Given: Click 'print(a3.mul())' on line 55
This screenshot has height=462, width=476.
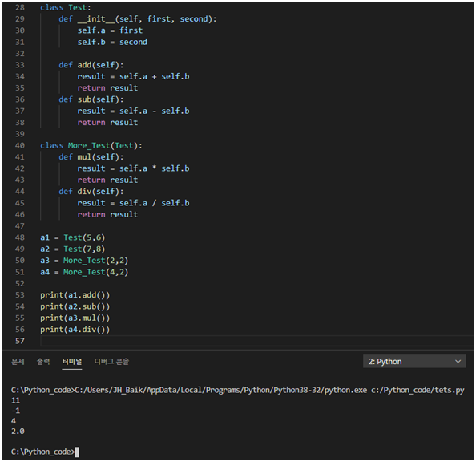Looking at the screenshot, I should click(75, 318).
